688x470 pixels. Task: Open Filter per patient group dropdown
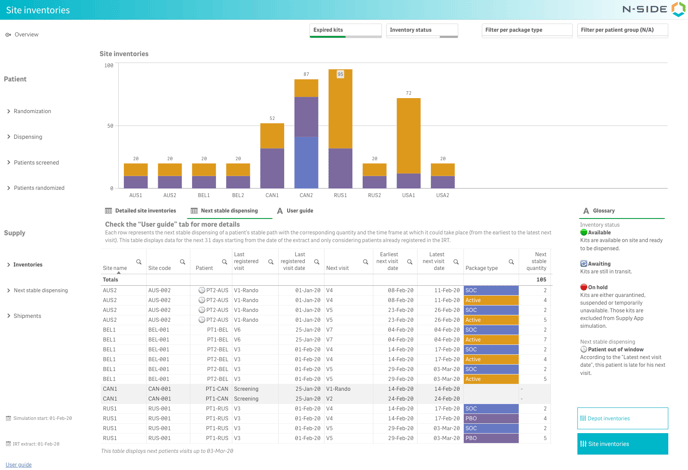(x=622, y=30)
